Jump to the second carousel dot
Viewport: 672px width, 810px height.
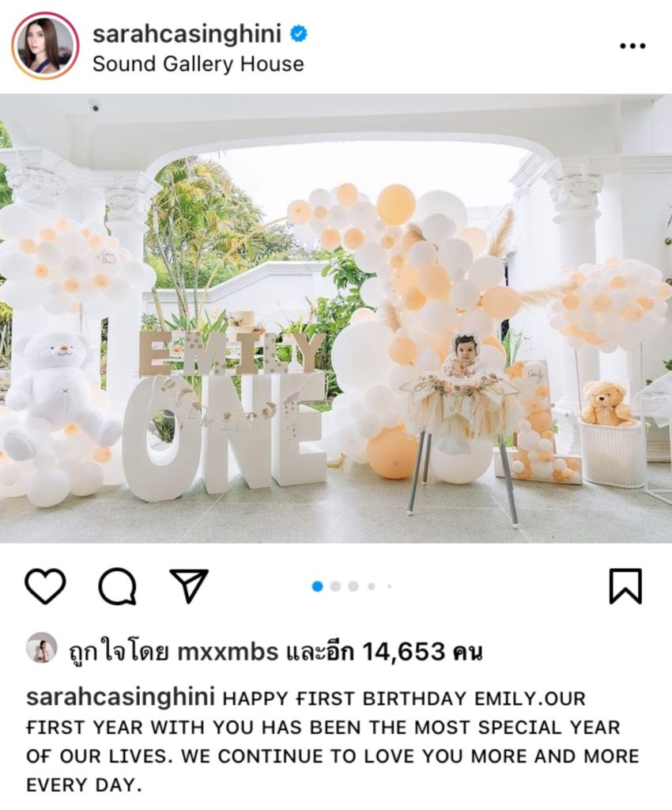(335, 586)
